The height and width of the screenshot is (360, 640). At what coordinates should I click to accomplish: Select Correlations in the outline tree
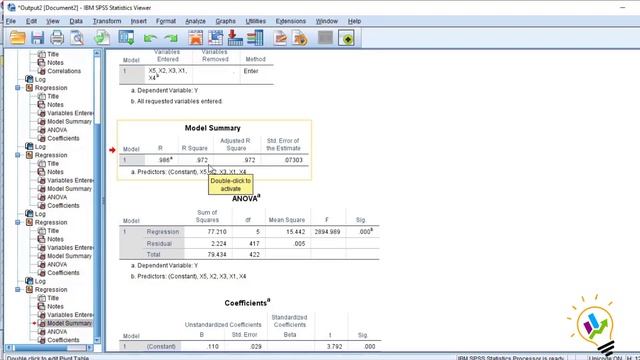(64, 71)
